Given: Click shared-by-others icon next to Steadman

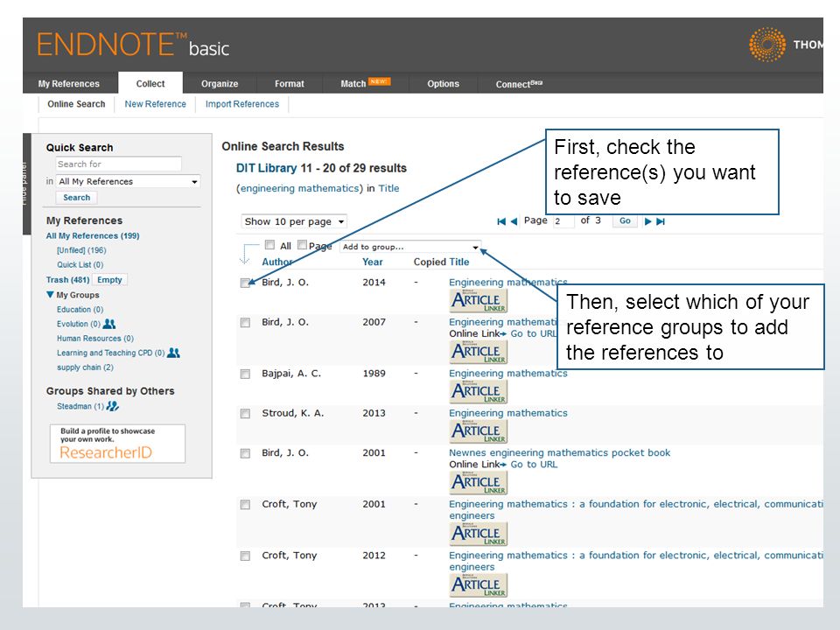Looking at the screenshot, I should point(113,406).
